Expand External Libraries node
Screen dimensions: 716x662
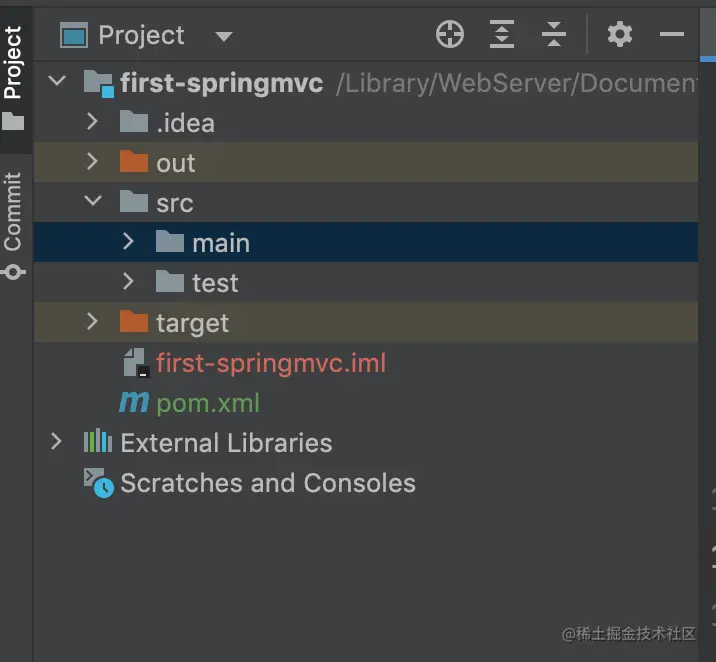[58, 442]
